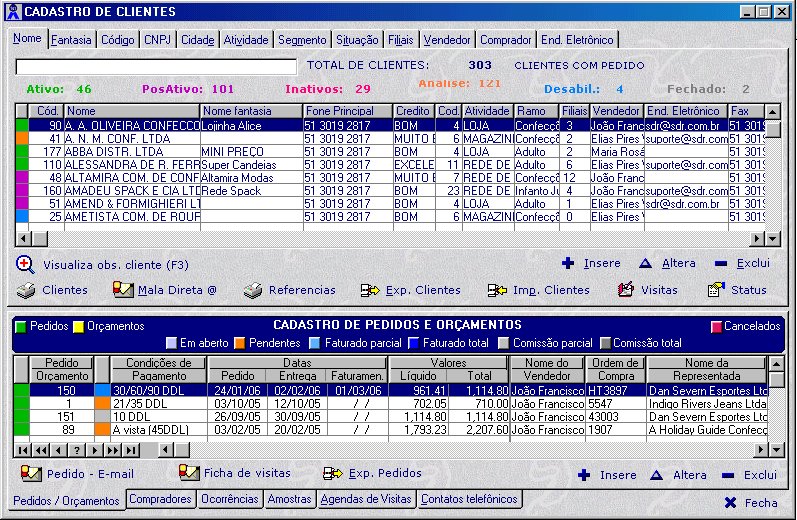Switch to the Fantasia search tab

click(x=71, y=40)
